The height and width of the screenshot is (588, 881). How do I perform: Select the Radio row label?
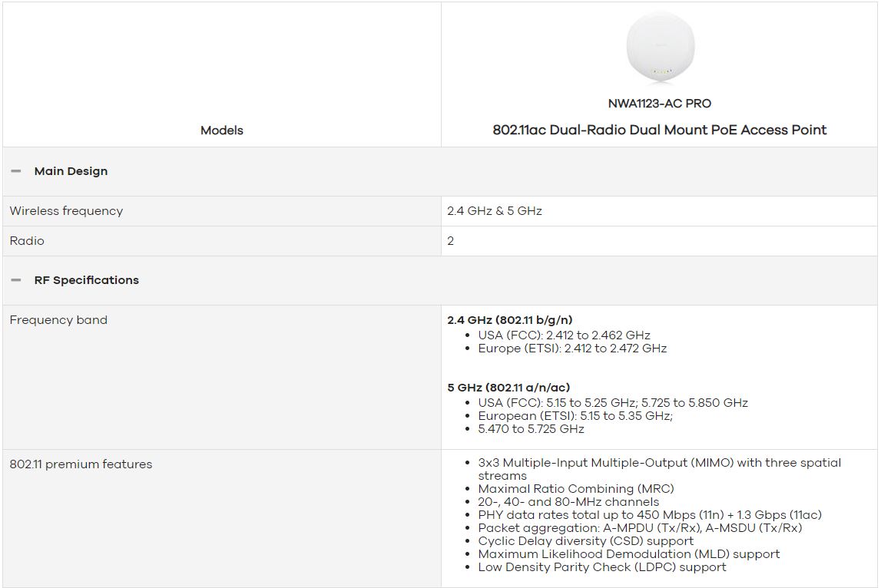click(x=27, y=241)
